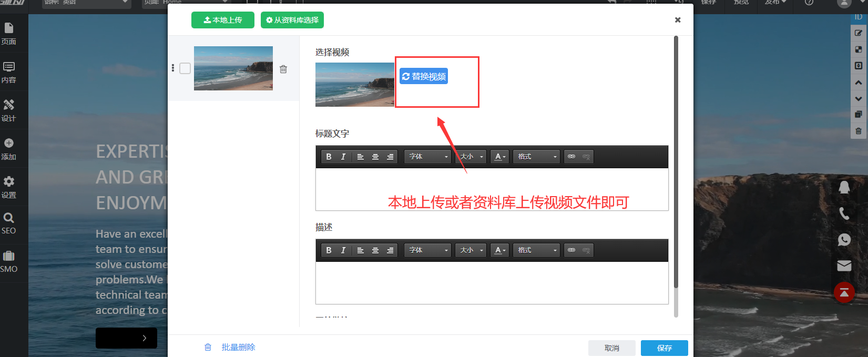This screenshot has width=868, height=357.
Task: Tick the checkbox next to video thumbnail
Action: (185, 68)
